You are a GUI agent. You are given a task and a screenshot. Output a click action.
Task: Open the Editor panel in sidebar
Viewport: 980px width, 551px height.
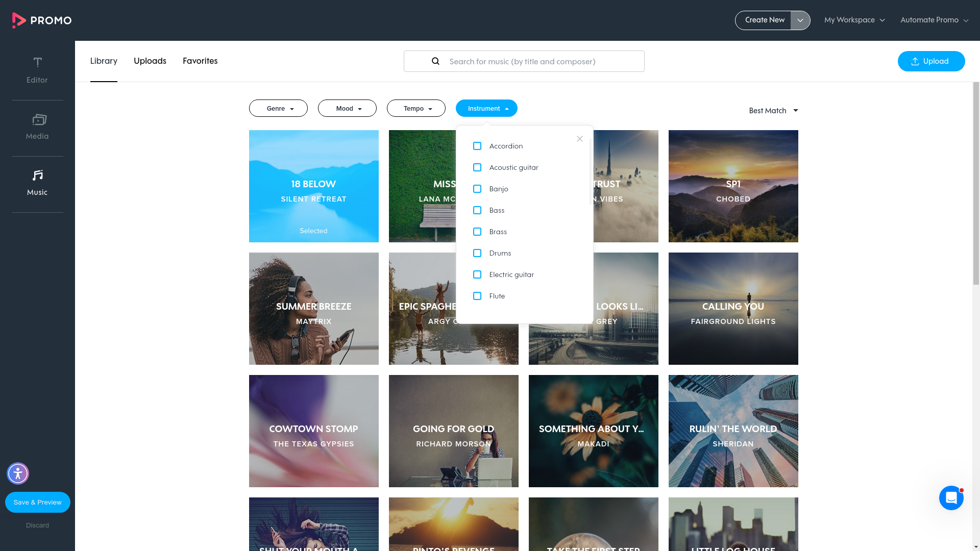37,70
